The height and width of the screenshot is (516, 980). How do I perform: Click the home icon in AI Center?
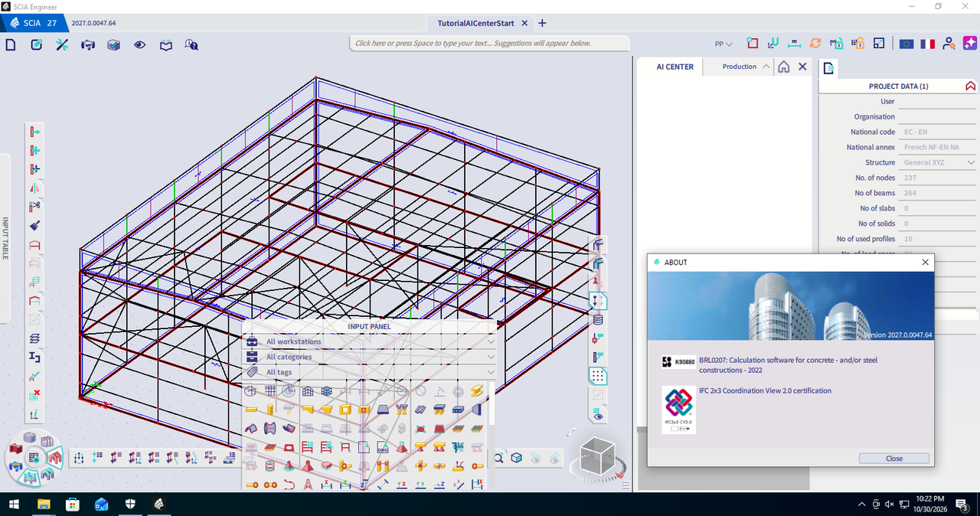click(784, 67)
